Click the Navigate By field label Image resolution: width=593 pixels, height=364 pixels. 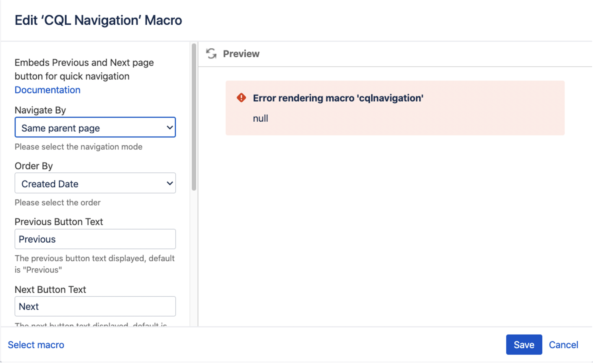[40, 110]
